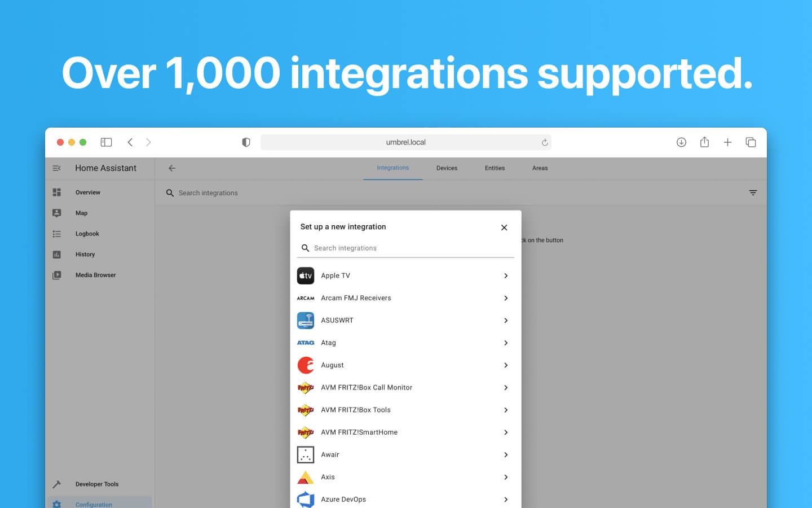Expand the ASUSWRT integration entry
The width and height of the screenshot is (812, 508).
506,320
